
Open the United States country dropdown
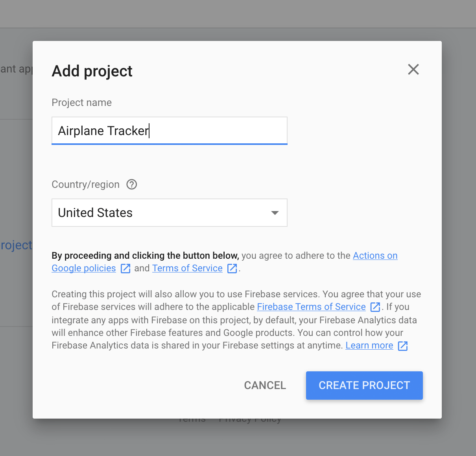[x=170, y=213]
